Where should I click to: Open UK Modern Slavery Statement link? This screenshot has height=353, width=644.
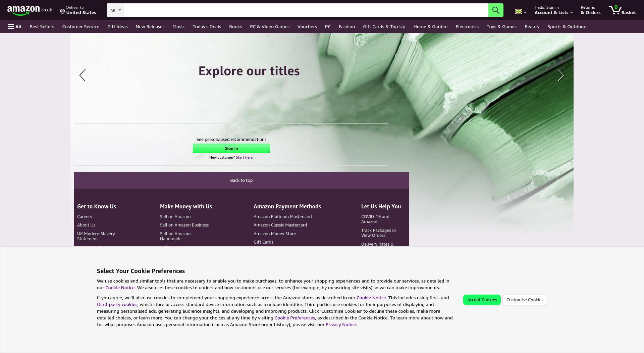click(96, 236)
